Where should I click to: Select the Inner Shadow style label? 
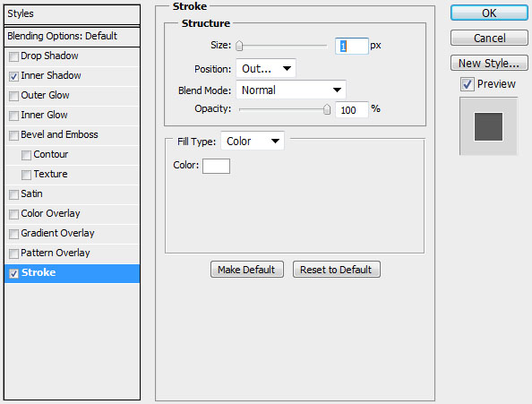pos(51,75)
